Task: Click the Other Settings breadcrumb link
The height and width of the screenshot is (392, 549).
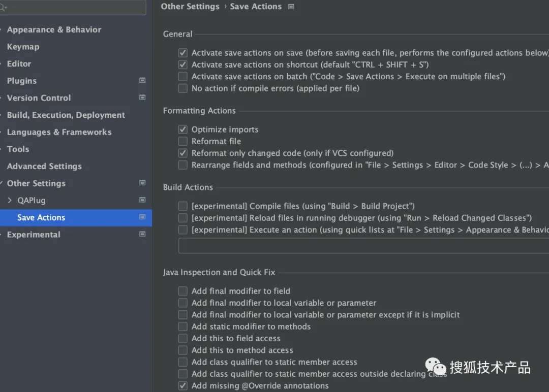Action: pos(190,7)
